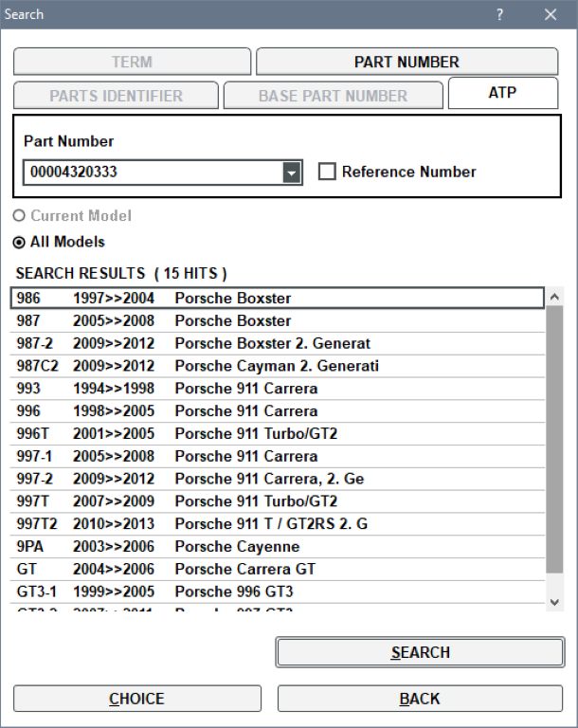Select the 996 Porsche 911 Carrera 1998>>2005 row

278,410
